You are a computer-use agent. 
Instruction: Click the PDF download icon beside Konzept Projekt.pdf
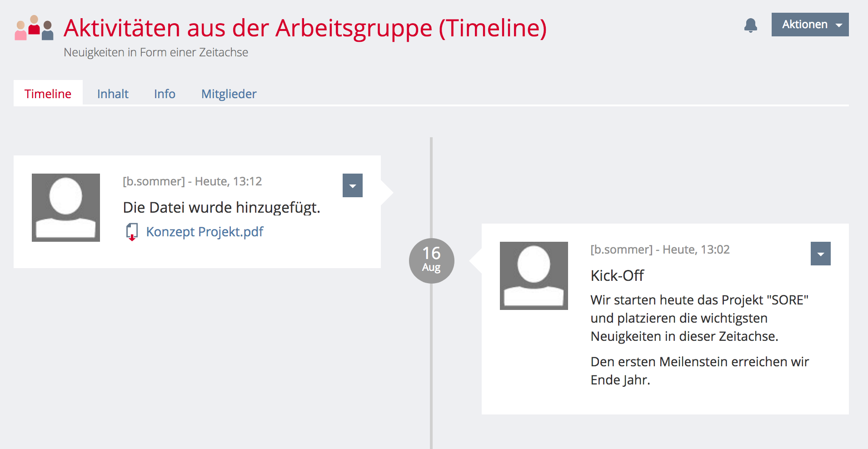[132, 232]
